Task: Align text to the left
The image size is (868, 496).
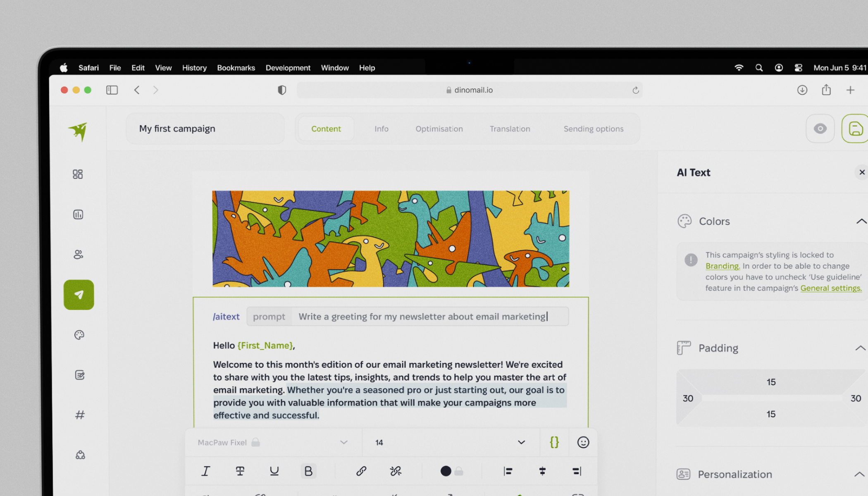Action: point(508,471)
